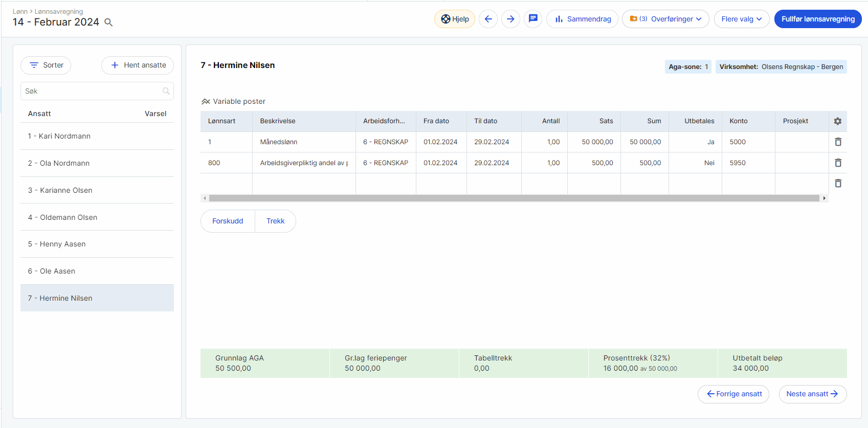Open the Hjelp help button
The height and width of the screenshot is (428, 868).
click(455, 19)
